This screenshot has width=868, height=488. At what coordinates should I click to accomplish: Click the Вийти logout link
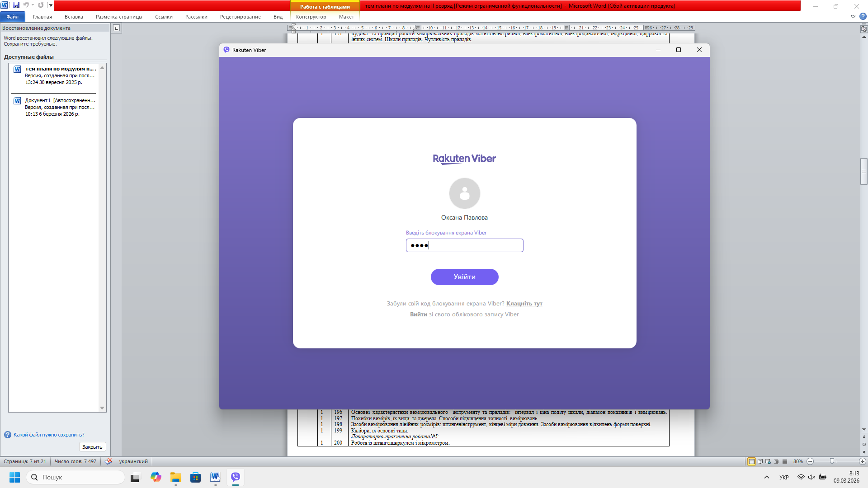418,314
